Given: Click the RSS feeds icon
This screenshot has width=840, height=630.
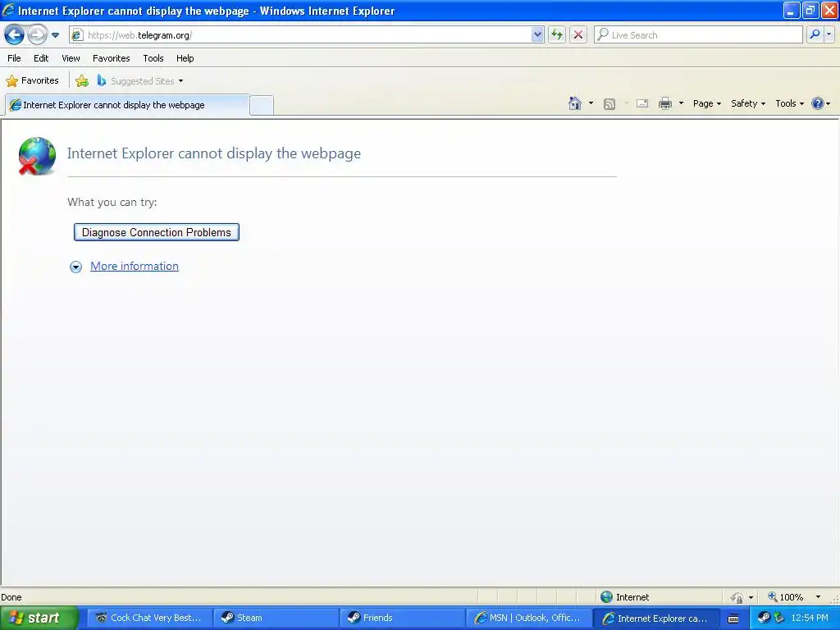Looking at the screenshot, I should [x=609, y=104].
